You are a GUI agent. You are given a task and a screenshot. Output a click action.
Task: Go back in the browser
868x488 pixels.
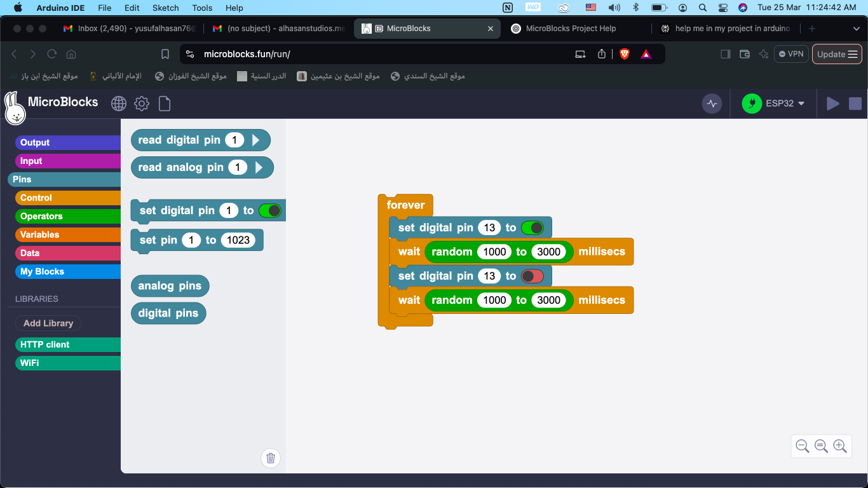pyautogui.click(x=15, y=54)
